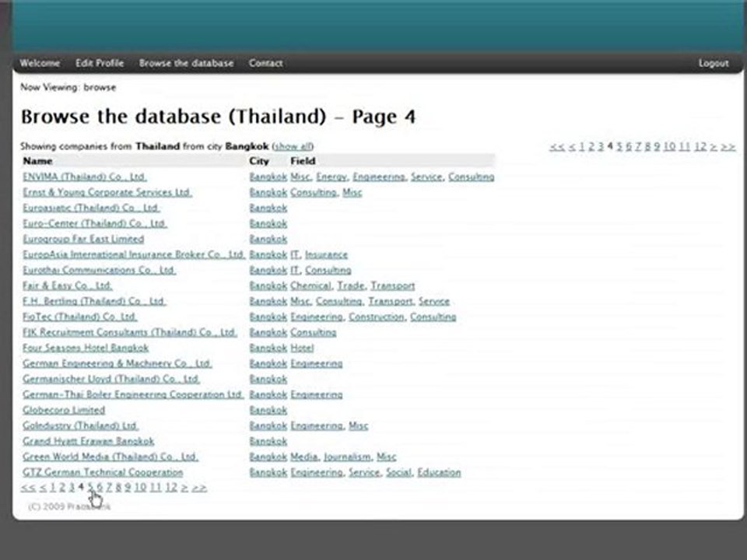This screenshot has width=747, height=560.
Task: Click Chemical field in the Fair & Easy row
Action: click(x=310, y=285)
